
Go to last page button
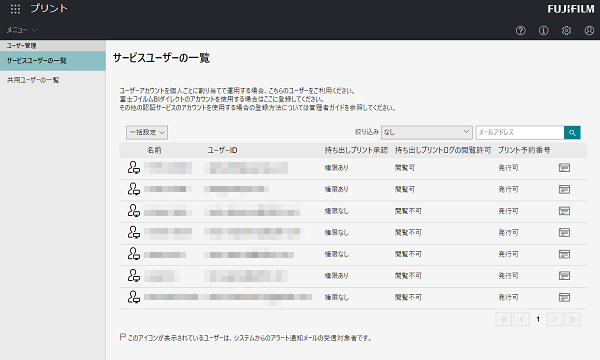pos(572,319)
